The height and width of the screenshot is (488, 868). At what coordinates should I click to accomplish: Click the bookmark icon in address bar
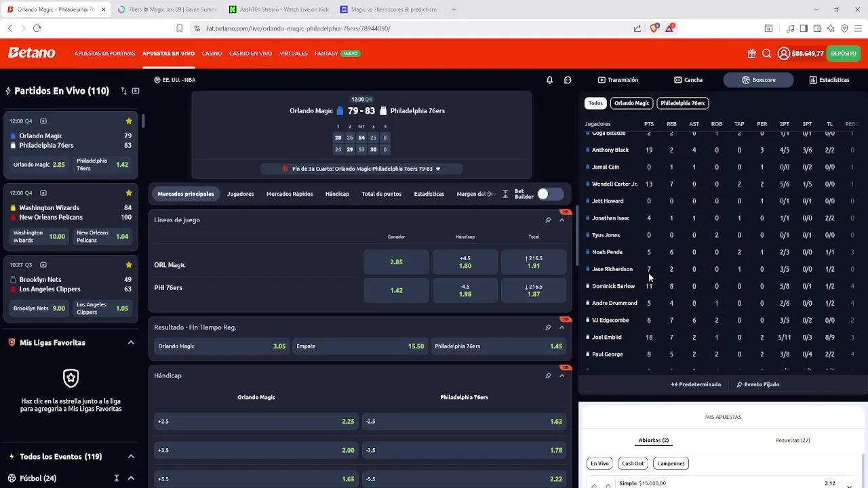[x=179, y=28]
